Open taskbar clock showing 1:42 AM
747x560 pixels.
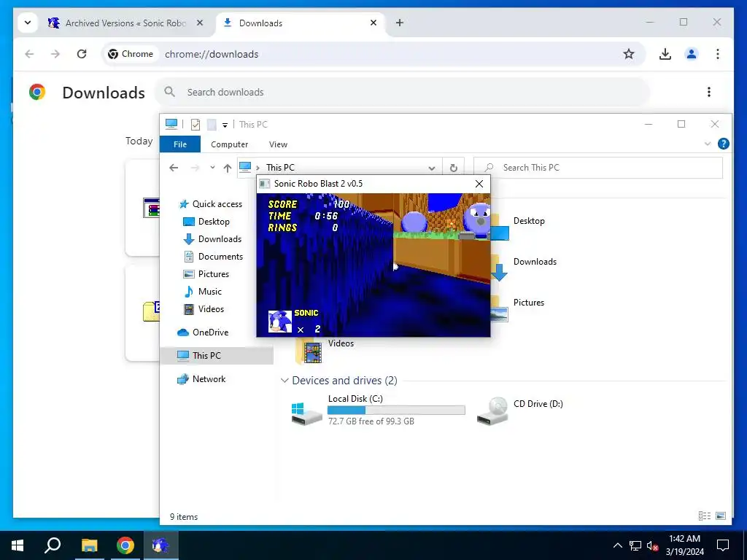[684, 545]
